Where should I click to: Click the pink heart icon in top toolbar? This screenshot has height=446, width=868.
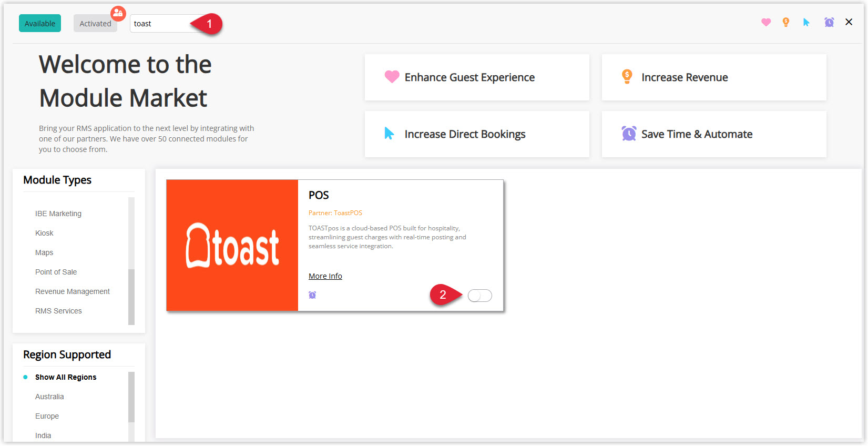[766, 22]
